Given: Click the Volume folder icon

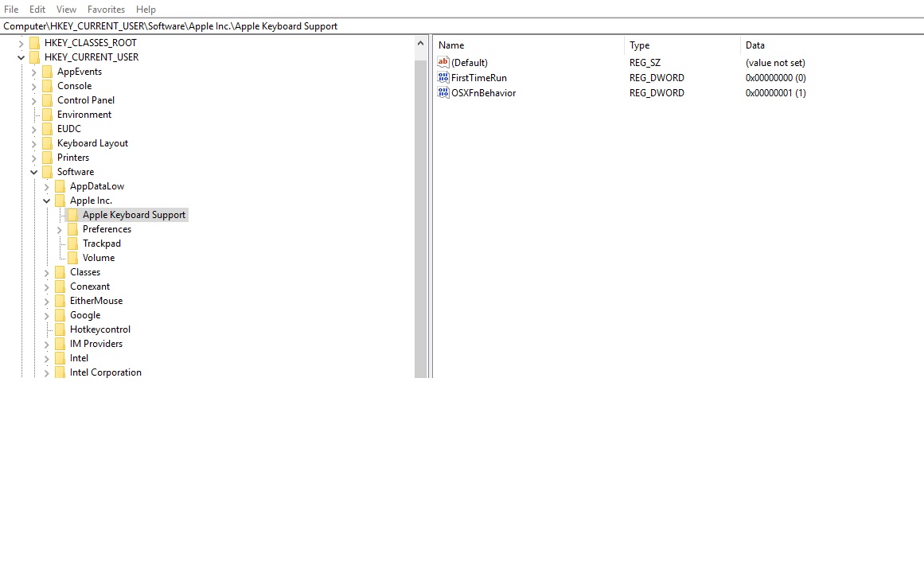Looking at the screenshot, I should (72, 258).
